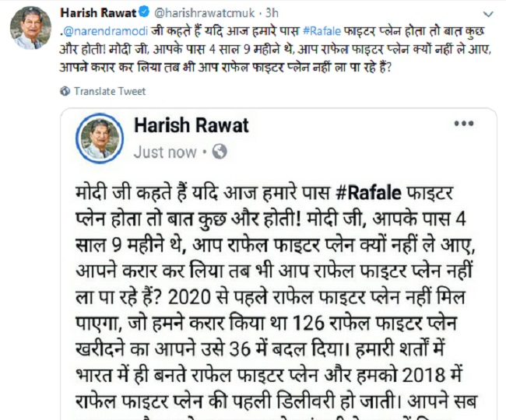Image resolution: width=506 pixels, height=420 pixels.
Task: Click the Harish Rawat name in the embedded post
Action: tap(192, 125)
